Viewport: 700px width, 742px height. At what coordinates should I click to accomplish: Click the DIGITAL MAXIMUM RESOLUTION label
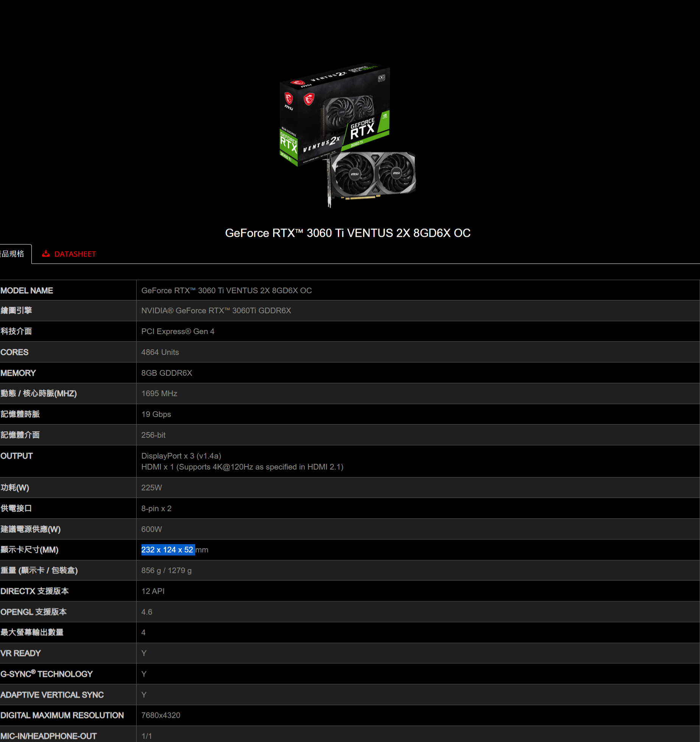click(62, 716)
